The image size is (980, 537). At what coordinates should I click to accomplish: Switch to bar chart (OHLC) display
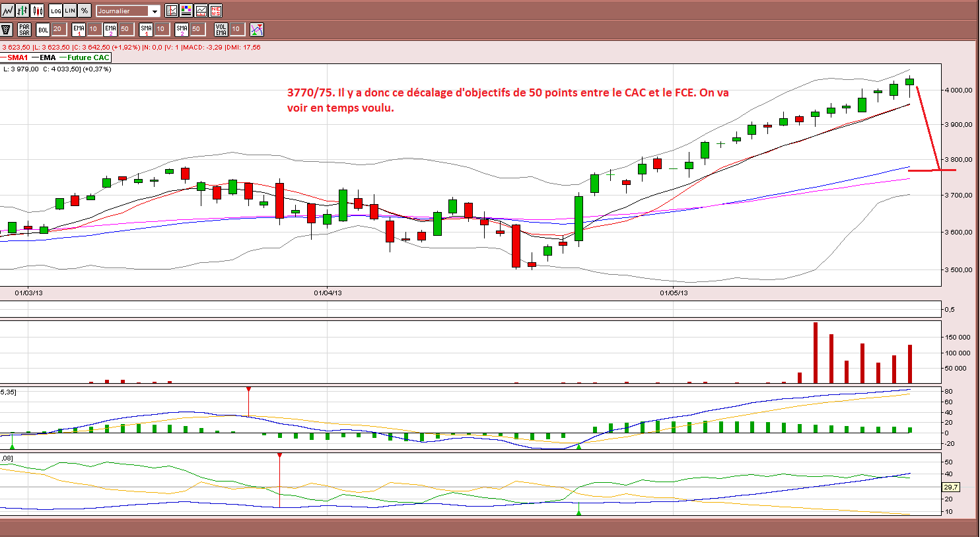pyautogui.click(x=23, y=11)
